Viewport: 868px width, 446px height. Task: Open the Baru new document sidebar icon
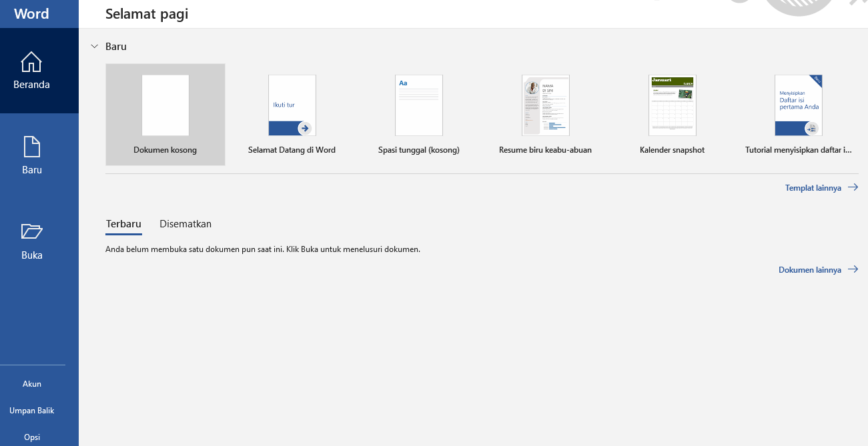click(31, 147)
